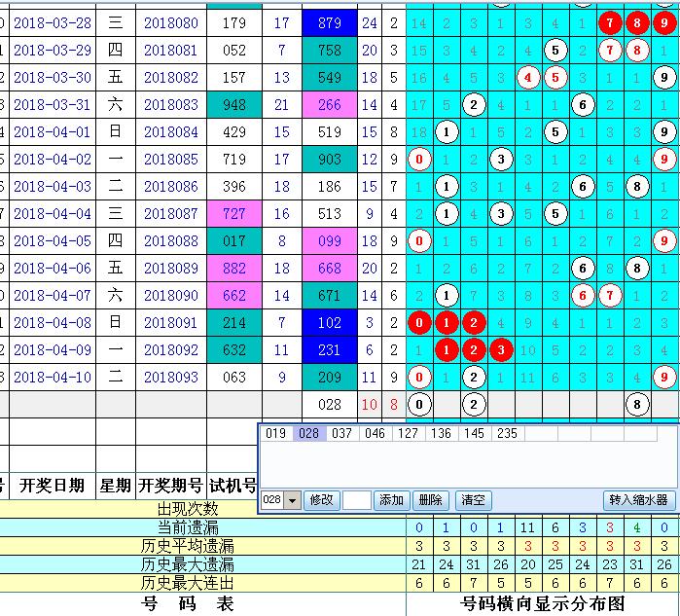Click the empty input field beside 修改

(x=356, y=500)
